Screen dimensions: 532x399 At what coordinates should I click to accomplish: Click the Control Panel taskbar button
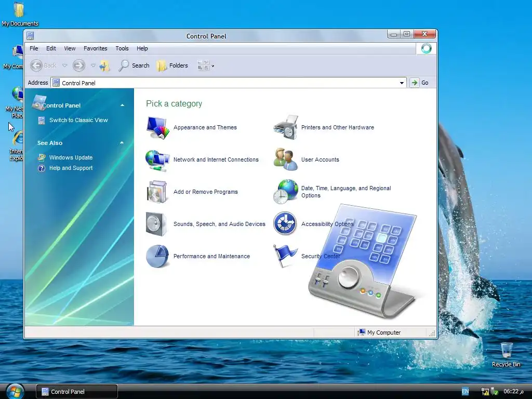tap(77, 392)
